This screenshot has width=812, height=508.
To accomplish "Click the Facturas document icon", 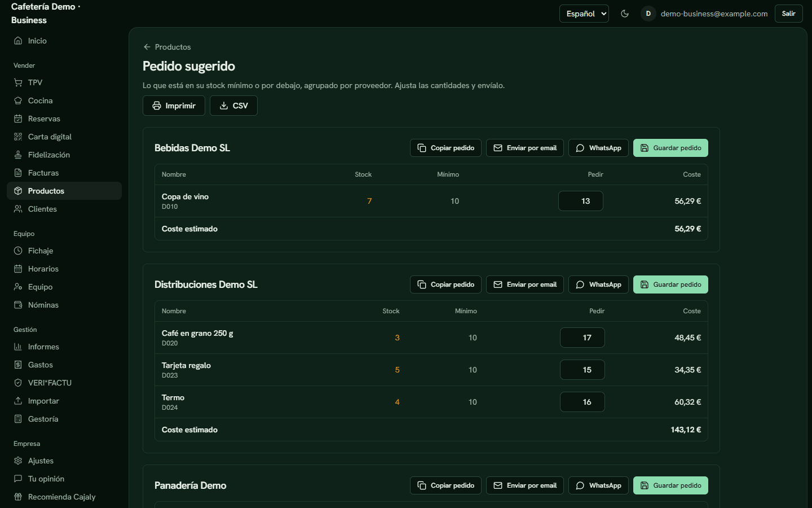I will (x=18, y=173).
